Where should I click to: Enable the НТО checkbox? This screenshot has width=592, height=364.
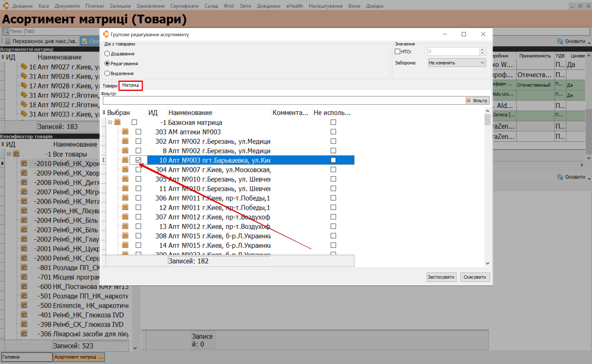(x=397, y=52)
